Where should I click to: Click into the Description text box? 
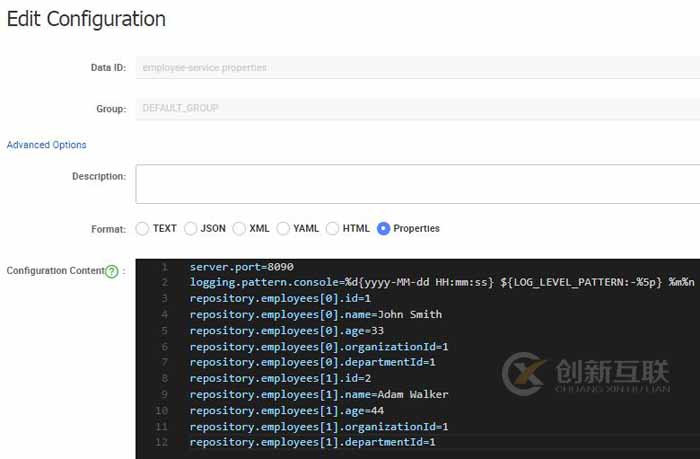click(x=416, y=183)
